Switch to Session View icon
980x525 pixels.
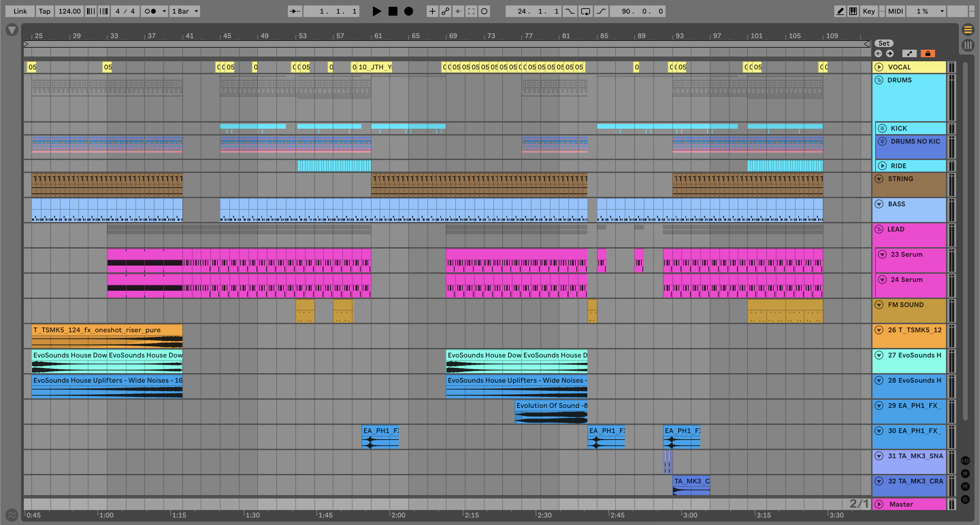[x=967, y=45]
